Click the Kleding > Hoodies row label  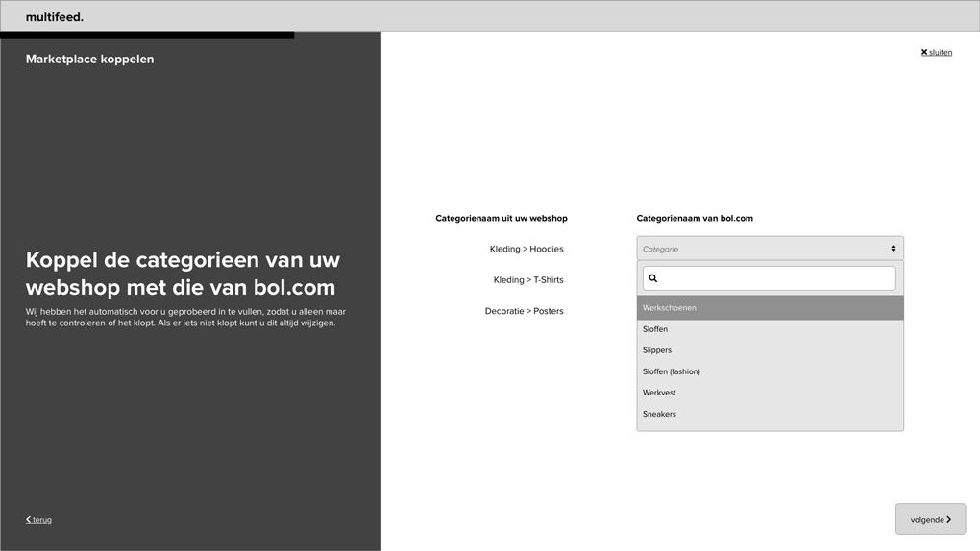527,249
